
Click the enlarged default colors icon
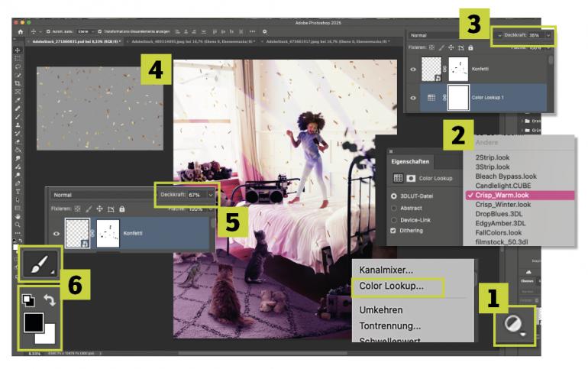tap(28, 300)
